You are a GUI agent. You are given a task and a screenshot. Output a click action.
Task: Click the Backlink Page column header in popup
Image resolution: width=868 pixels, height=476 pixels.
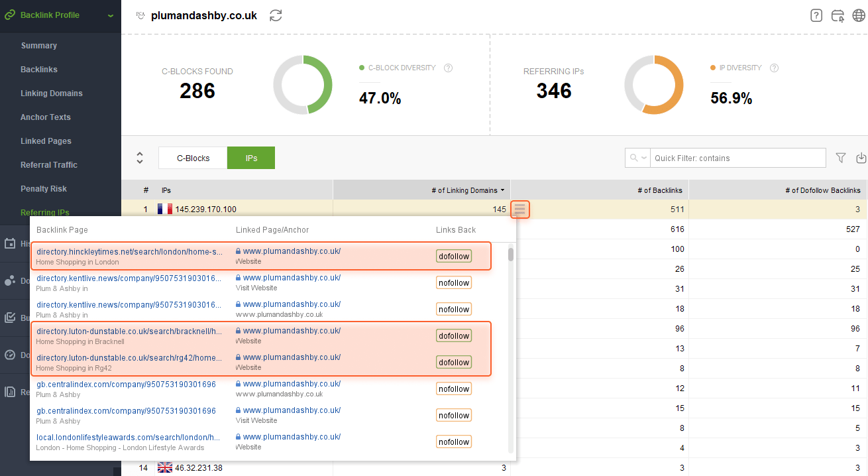tap(62, 230)
